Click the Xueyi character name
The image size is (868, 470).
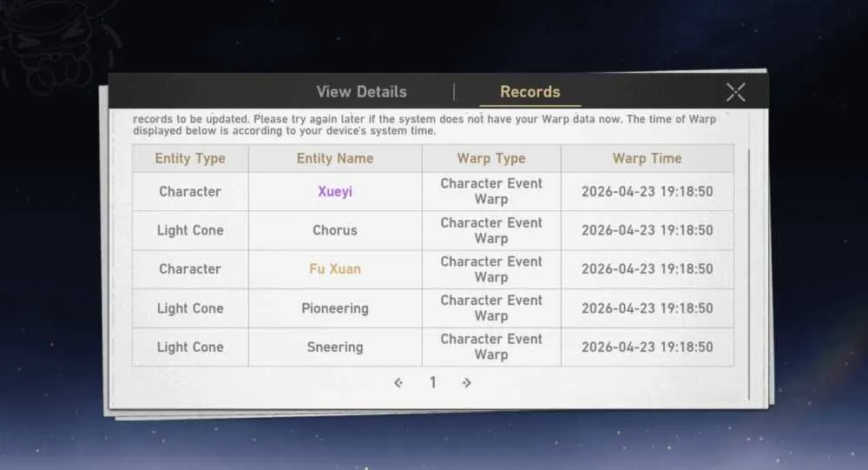[335, 192]
